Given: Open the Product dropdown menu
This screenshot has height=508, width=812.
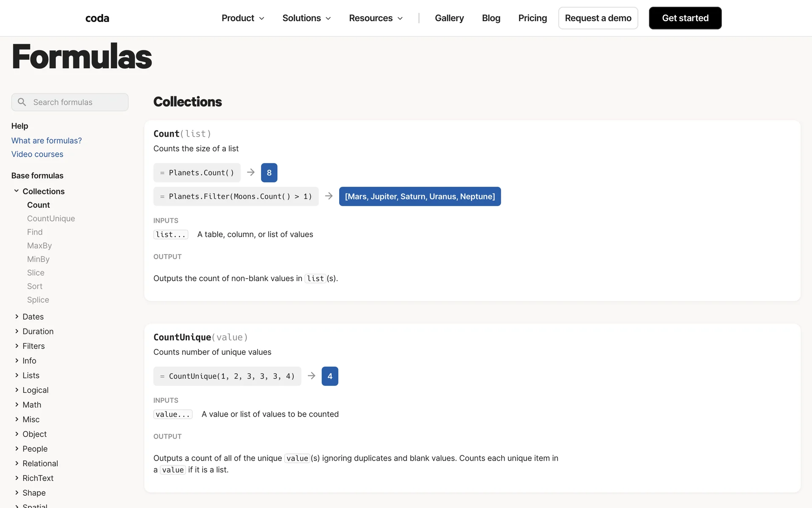Looking at the screenshot, I should 243,18.
